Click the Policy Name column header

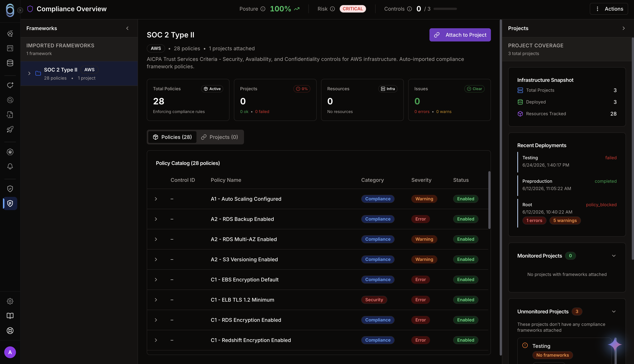(226, 180)
